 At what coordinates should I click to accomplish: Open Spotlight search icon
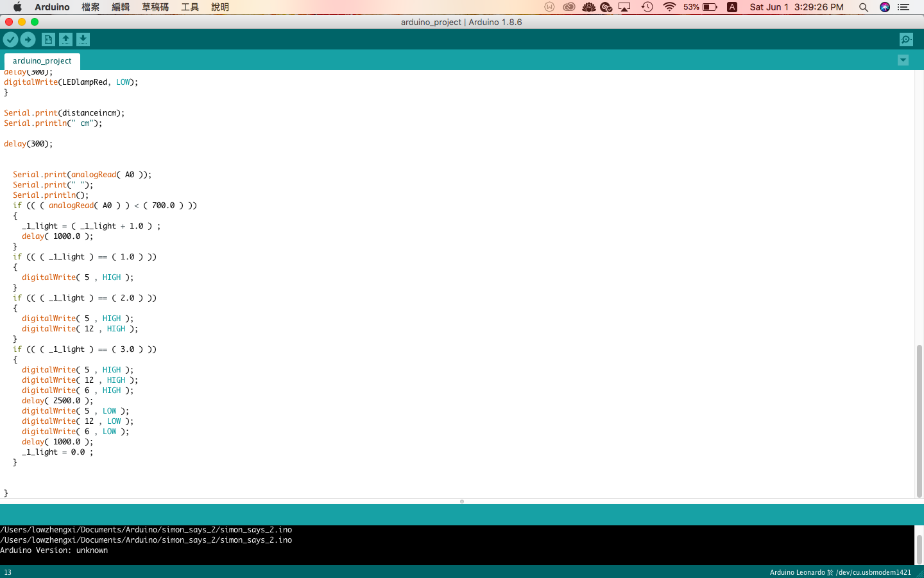[x=864, y=7]
